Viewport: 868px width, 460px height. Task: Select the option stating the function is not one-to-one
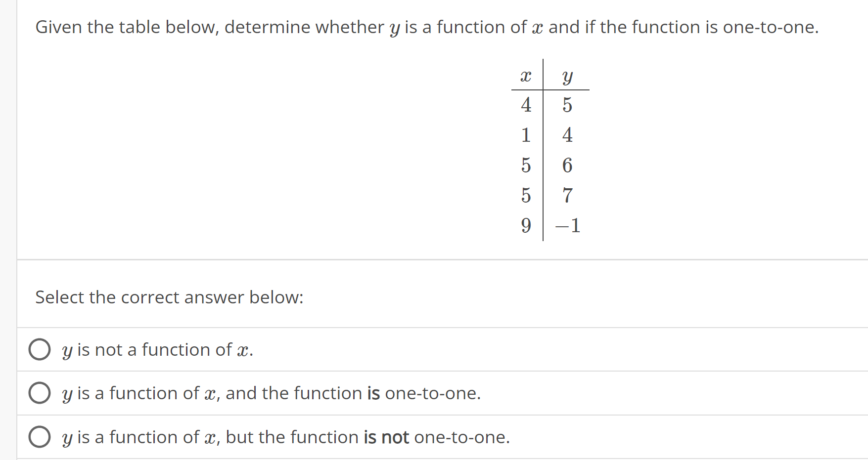click(40, 437)
